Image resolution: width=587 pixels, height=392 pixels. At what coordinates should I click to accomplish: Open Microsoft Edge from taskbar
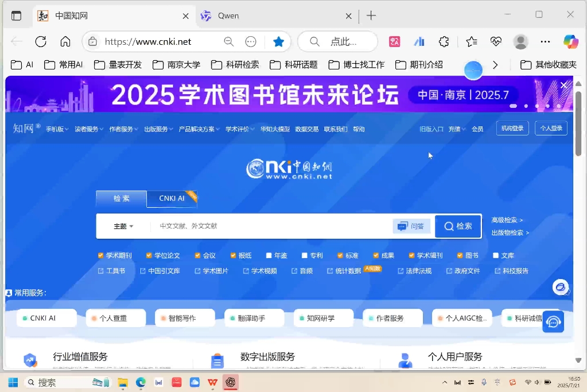coord(141,382)
